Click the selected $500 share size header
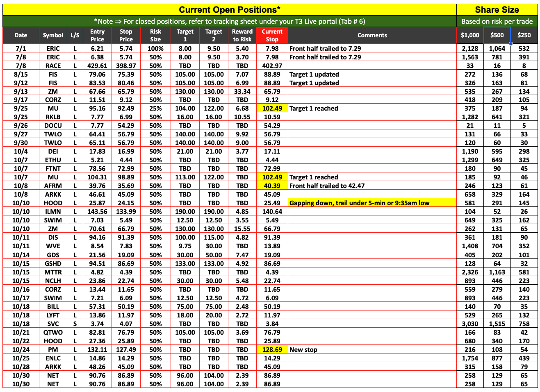Image resolution: width=540 pixels, height=392 pixels. (497, 35)
